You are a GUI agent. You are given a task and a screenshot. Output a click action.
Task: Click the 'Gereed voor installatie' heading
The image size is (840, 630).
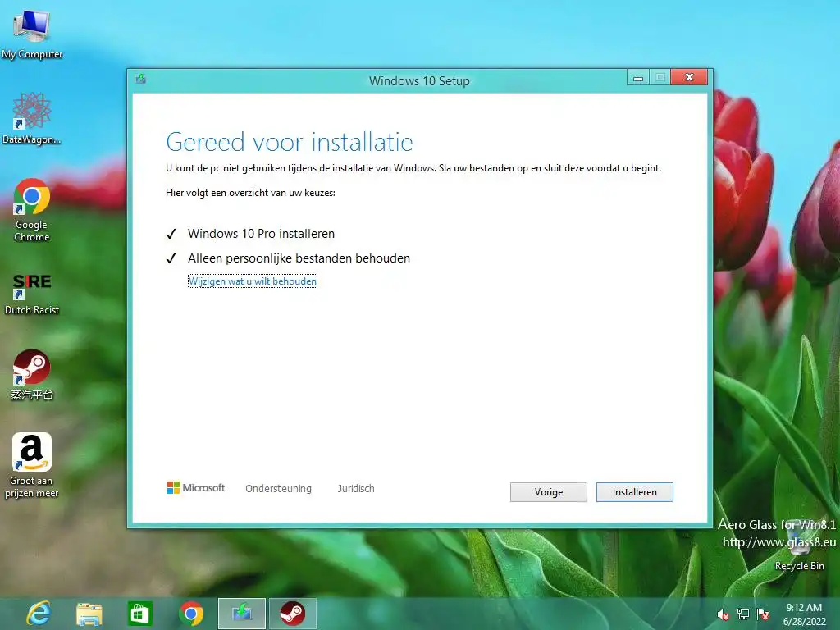[x=290, y=142]
